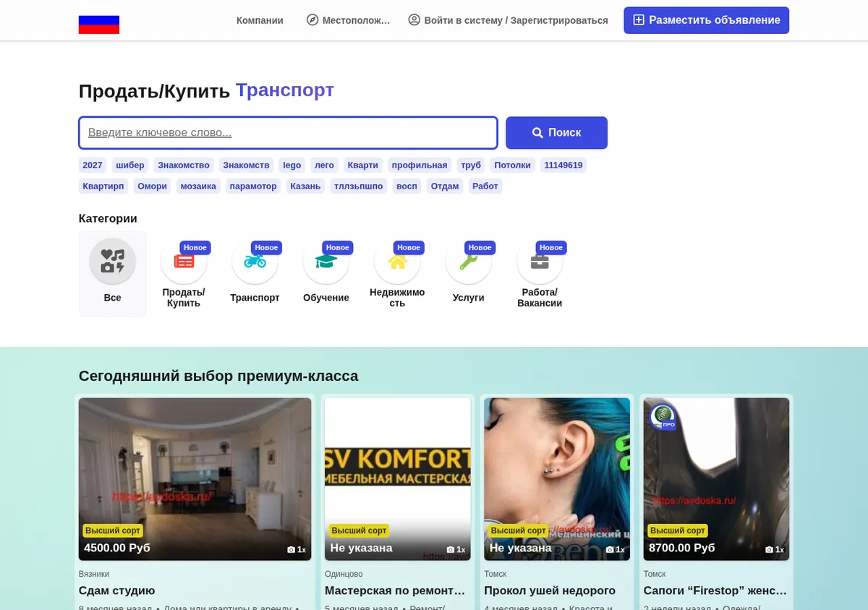Open the Сдам студию listing thumbnail
The image size is (868, 610).
click(195, 479)
